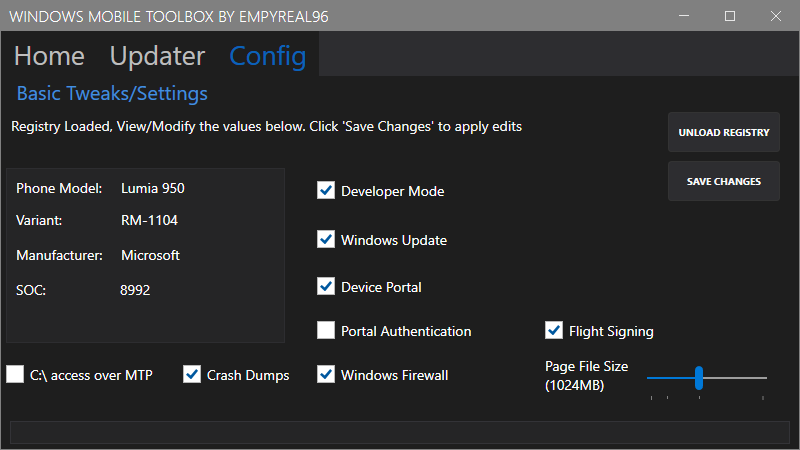Click the Save Changes button
Image resolution: width=800 pixels, height=450 pixels.
click(x=723, y=181)
